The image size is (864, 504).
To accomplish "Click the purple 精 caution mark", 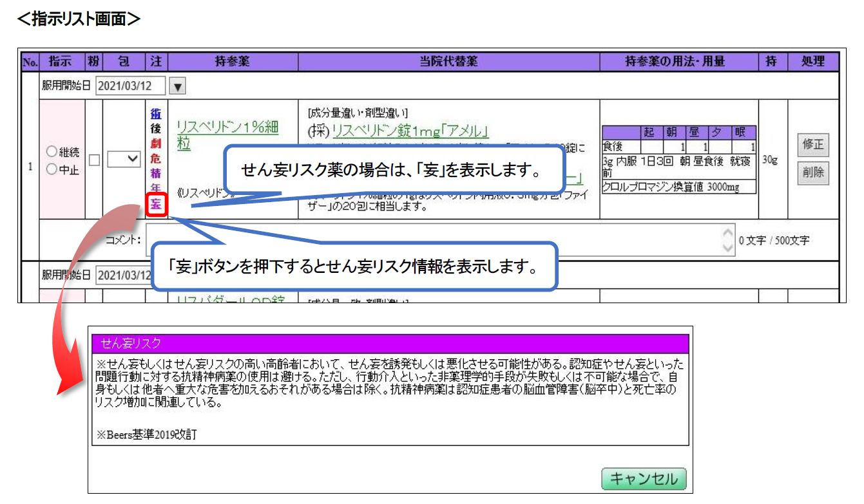I will tap(156, 174).
